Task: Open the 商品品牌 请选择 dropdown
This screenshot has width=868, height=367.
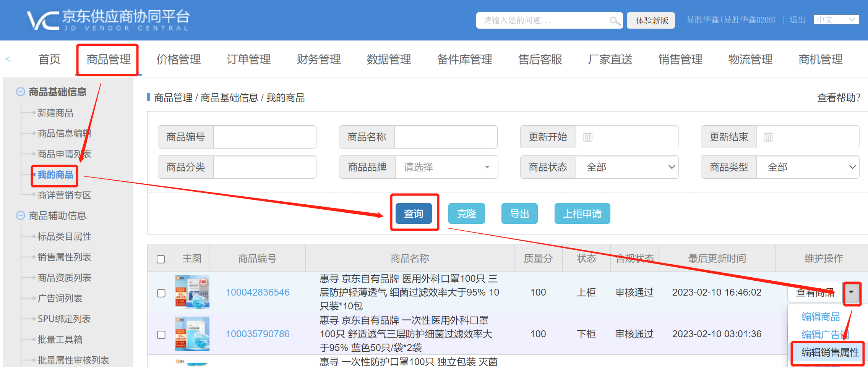Action: click(x=446, y=167)
